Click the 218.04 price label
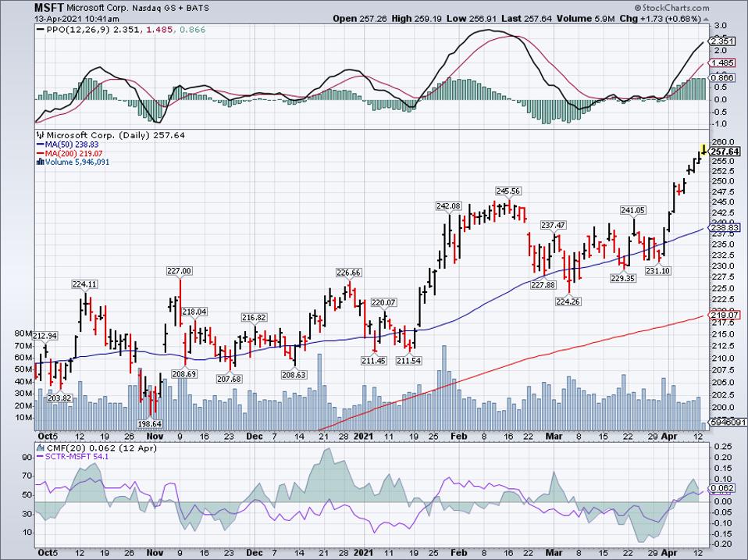This screenshot has width=748, height=560. pos(194,312)
